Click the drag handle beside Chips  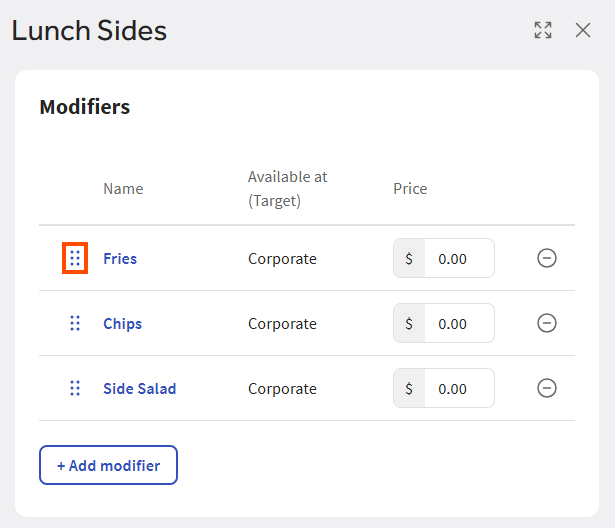click(75, 323)
